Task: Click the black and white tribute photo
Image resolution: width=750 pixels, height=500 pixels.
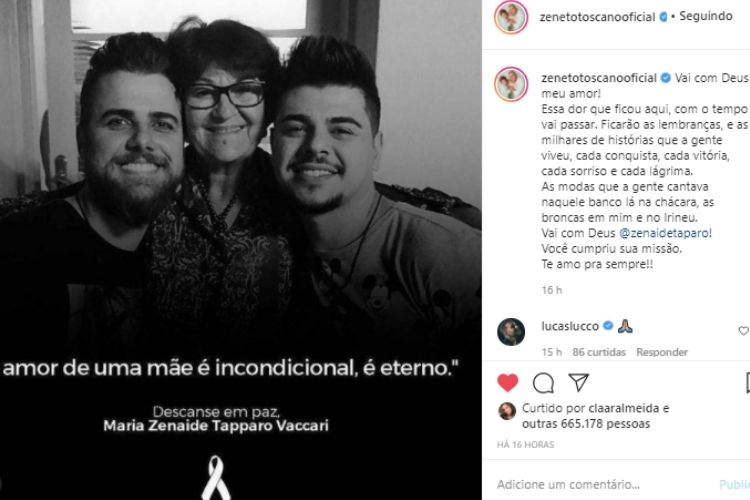Action: [x=241, y=250]
